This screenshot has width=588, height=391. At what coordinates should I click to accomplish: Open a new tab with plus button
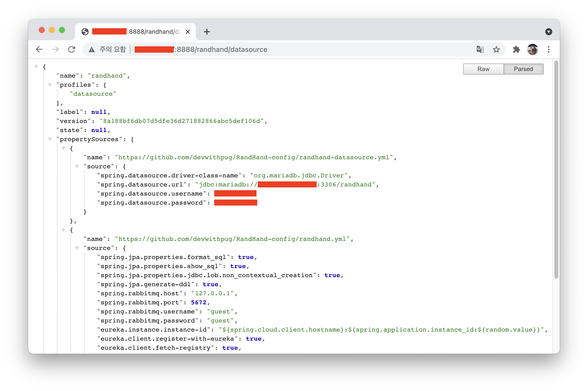coord(207,32)
